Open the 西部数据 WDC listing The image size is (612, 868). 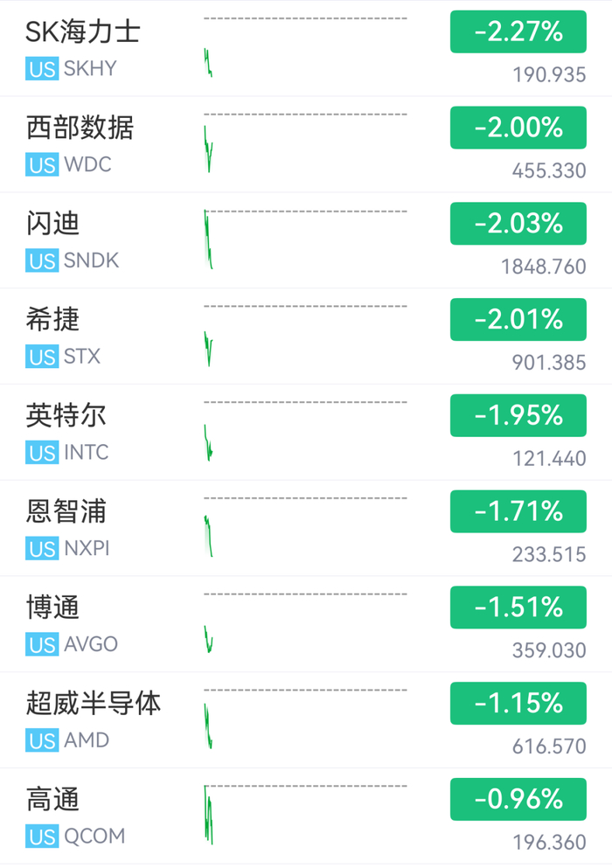click(306, 144)
